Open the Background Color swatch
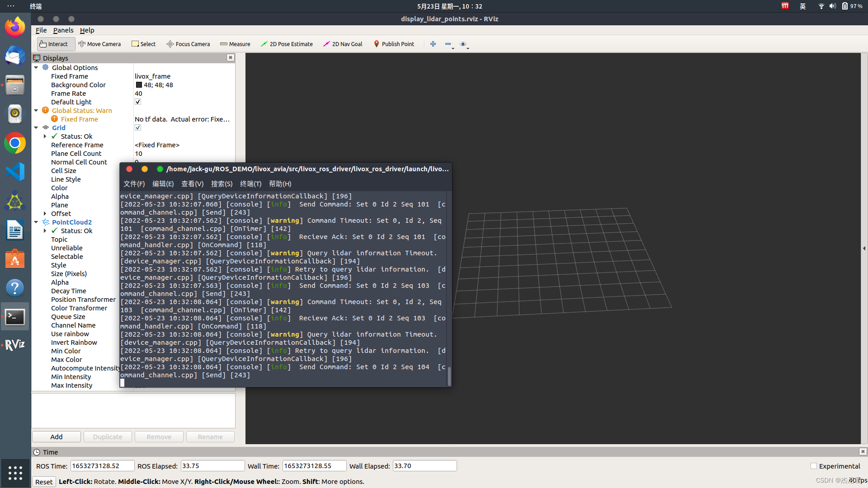 point(139,85)
